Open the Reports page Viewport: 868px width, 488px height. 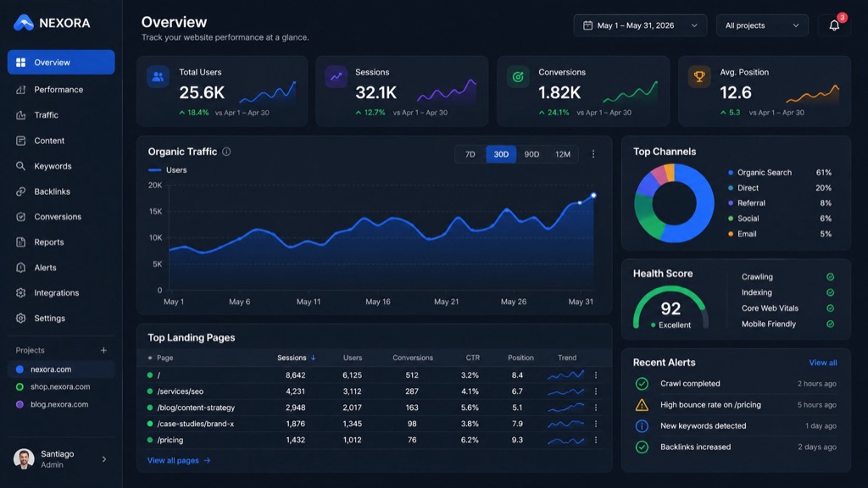click(x=61, y=242)
